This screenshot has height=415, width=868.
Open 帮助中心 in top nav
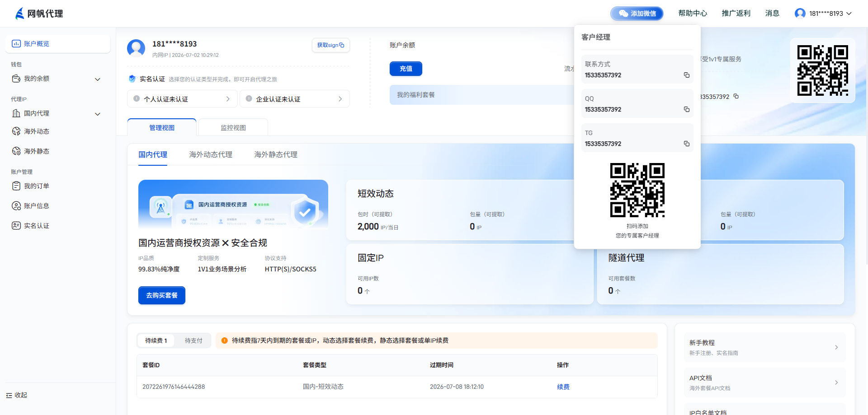click(x=693, y=14)
